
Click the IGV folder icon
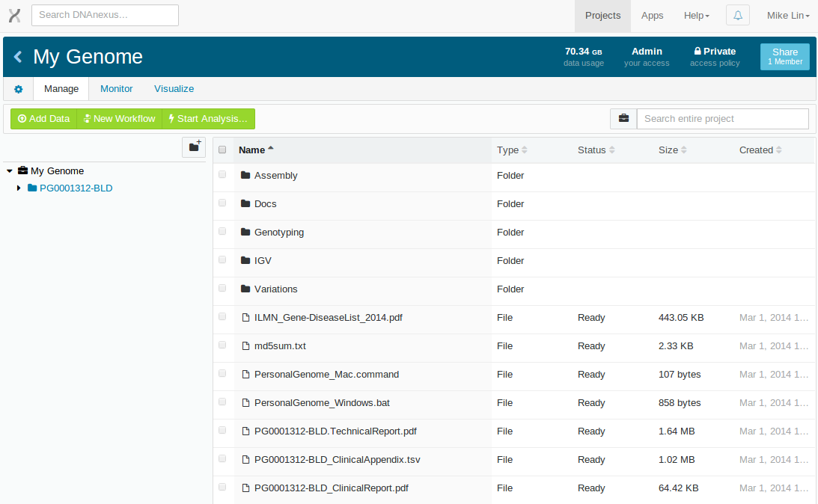(245, 261)
